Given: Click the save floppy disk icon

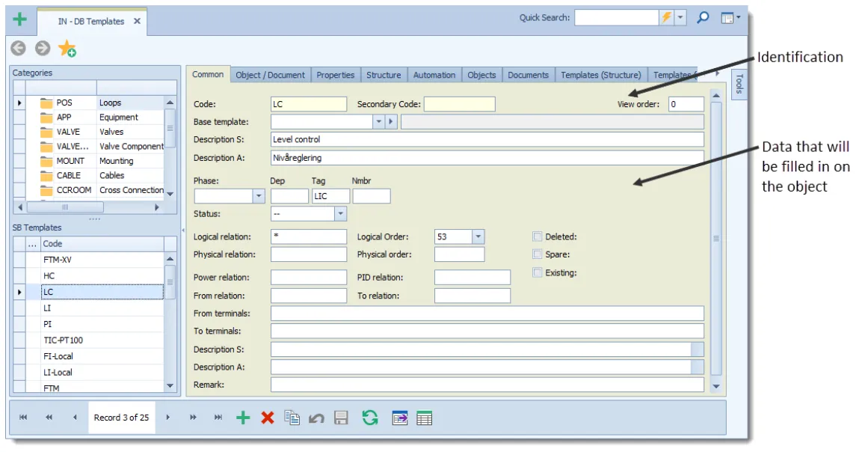Looking at the screenshot, I should click(x=341, y=418).
